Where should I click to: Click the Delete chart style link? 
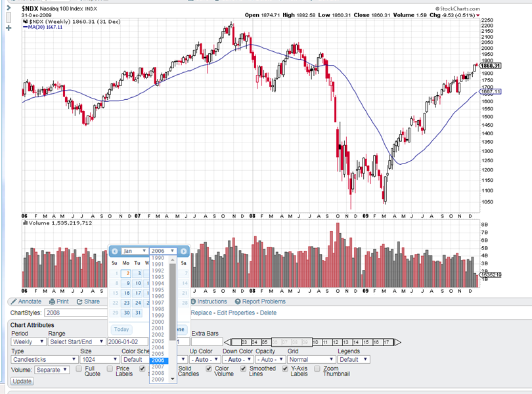point(268,313)
